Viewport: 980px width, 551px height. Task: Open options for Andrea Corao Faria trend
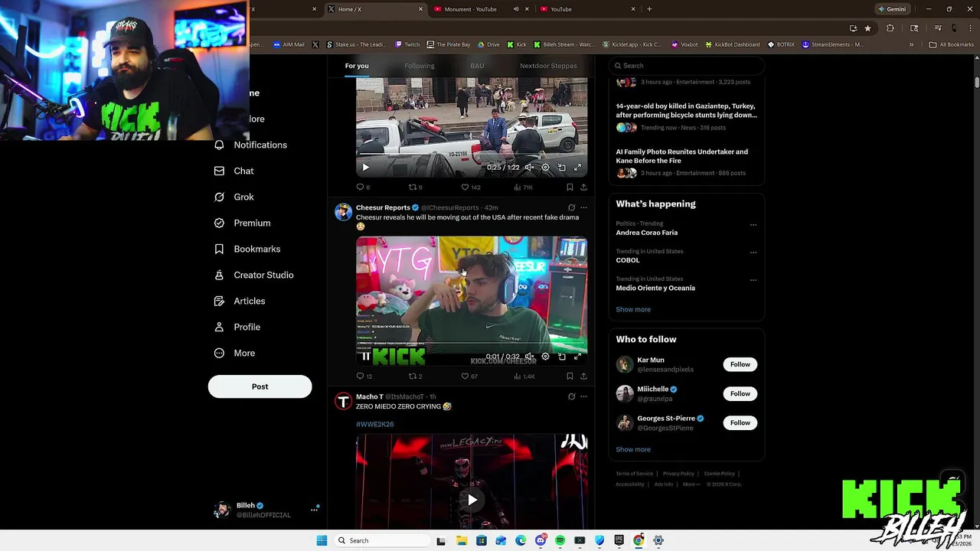[x=753, y=225]
